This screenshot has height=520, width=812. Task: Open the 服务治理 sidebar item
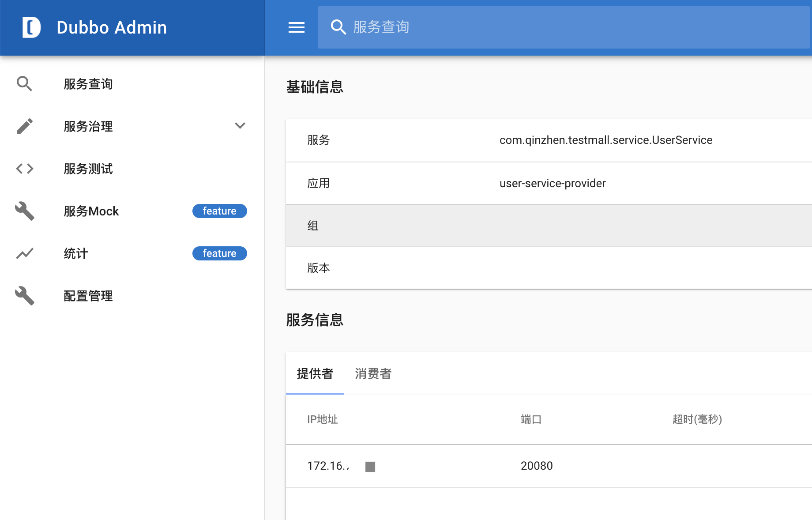88,126
